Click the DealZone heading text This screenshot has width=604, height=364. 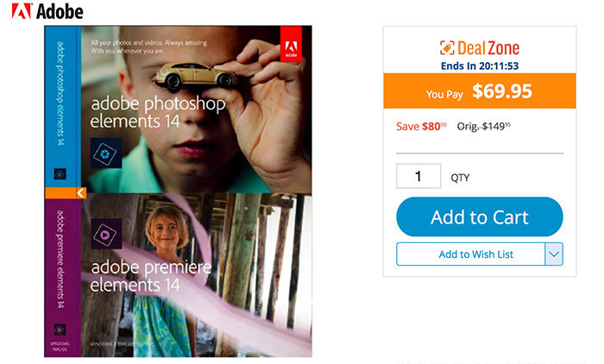(488, 48)
